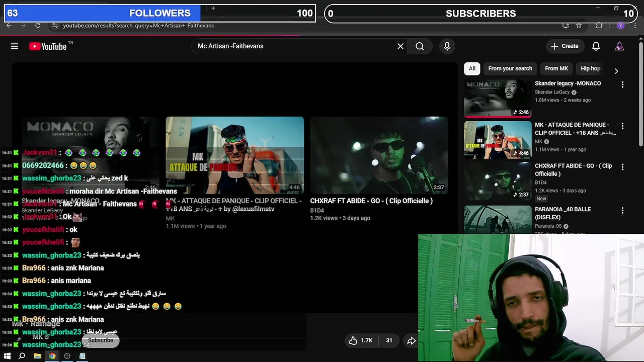This screenshot has height=362, width=644.
Task: Click the browser forward arrow
Action: [23, 25]
